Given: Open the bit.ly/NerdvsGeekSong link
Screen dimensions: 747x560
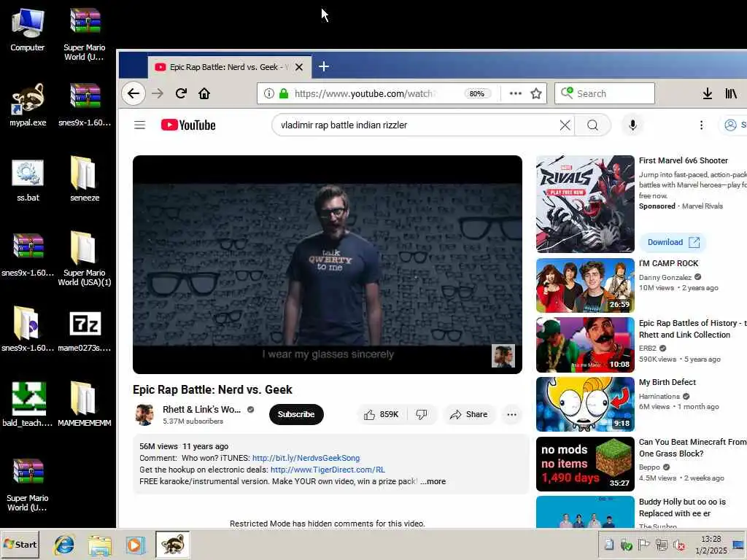Looking at the screenshot, I should click(306, 458).
